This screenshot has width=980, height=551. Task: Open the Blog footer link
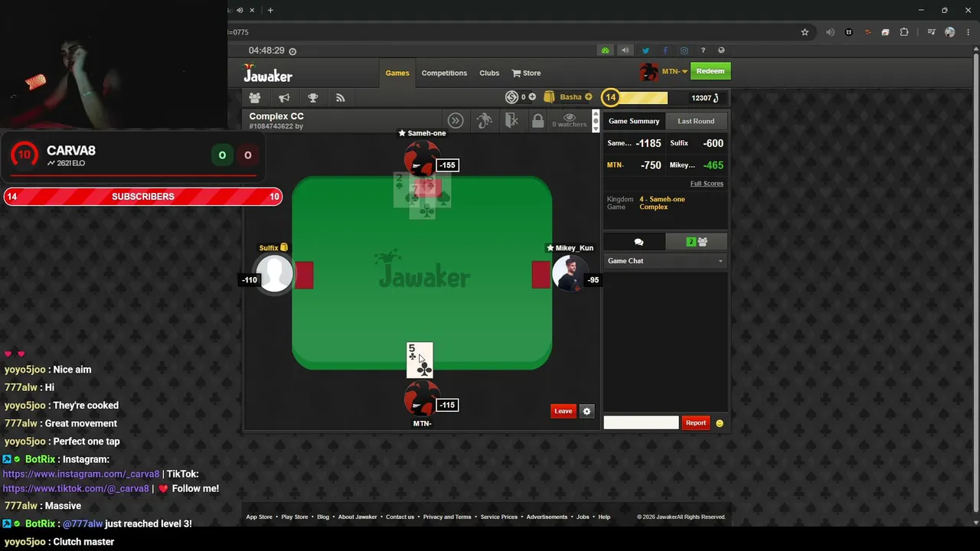tap(323, 517)
